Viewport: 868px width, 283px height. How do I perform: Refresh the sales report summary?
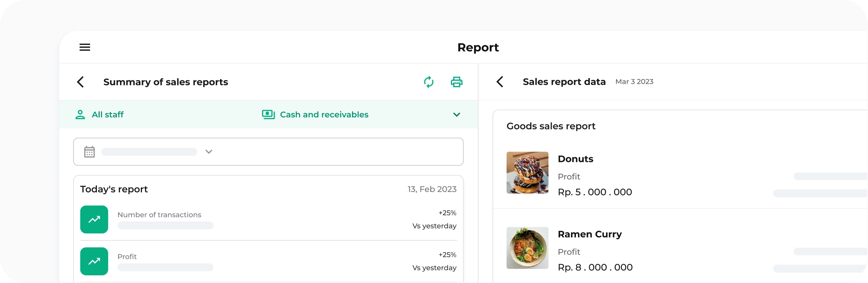click(429, 82)
